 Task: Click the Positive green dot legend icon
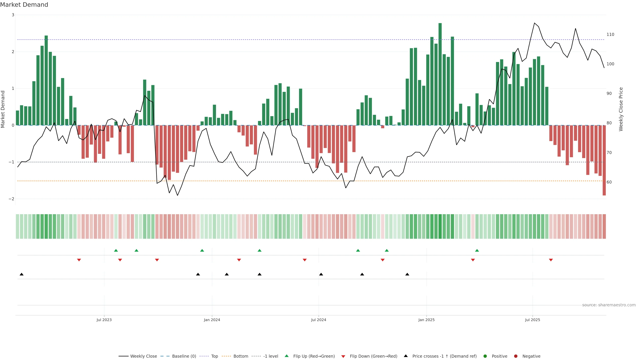click(485, 356)
